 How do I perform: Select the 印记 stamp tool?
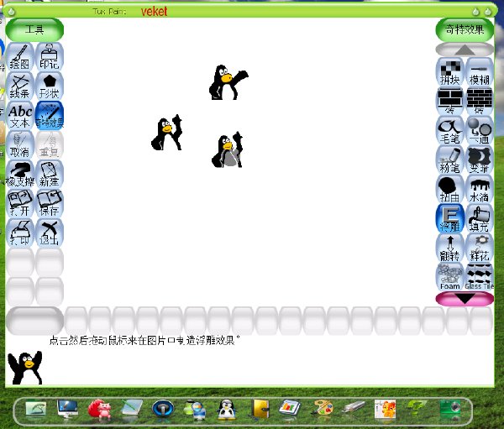(50, 57)
